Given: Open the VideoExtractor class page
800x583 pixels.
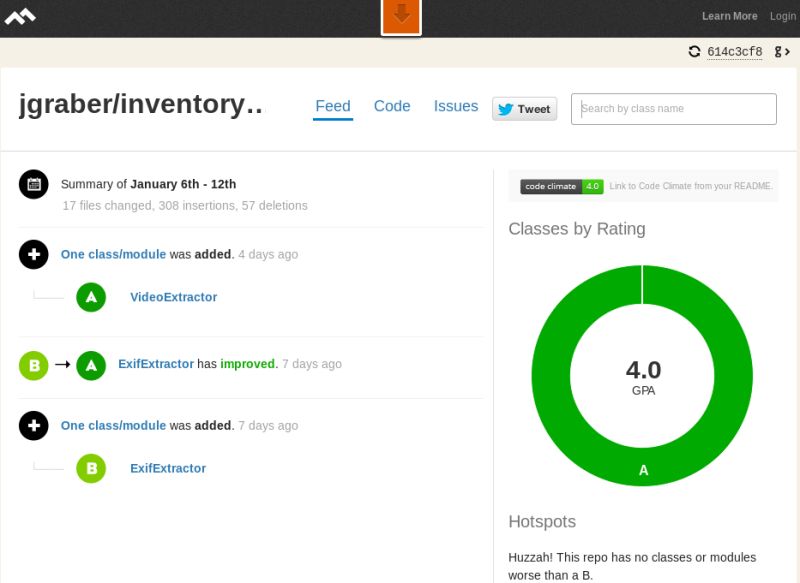Looking at the screenshot, I should pos(173,297).
